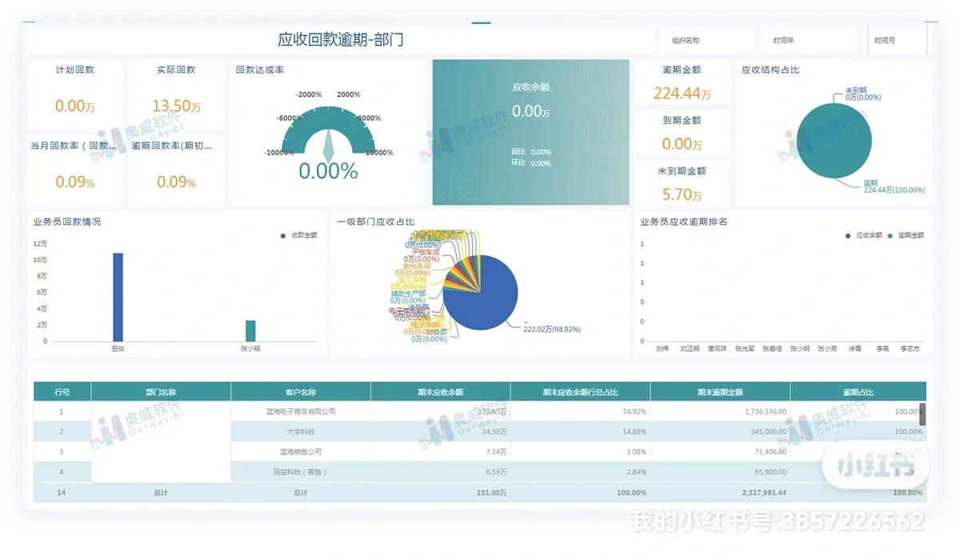960x560 pixels.
Task: Open the 组织名称 filter selector
Action: click(707, 38)
